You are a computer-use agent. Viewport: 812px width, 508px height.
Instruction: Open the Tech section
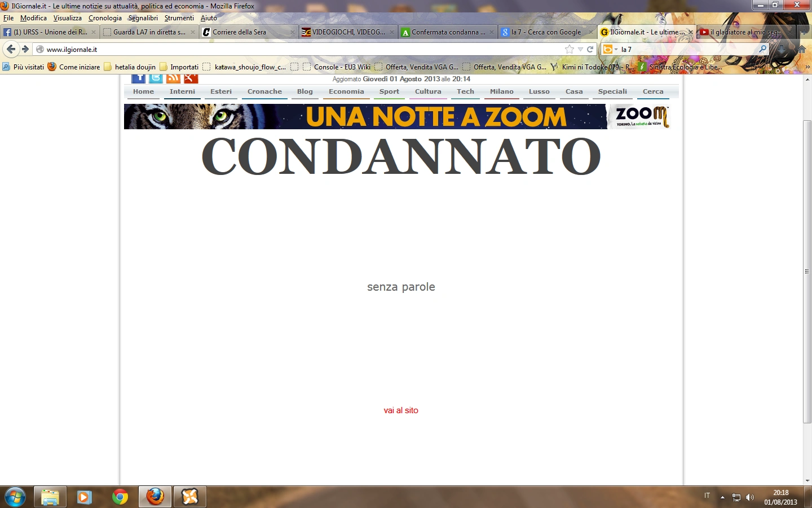pyautogui.click(x=465, y=91)
